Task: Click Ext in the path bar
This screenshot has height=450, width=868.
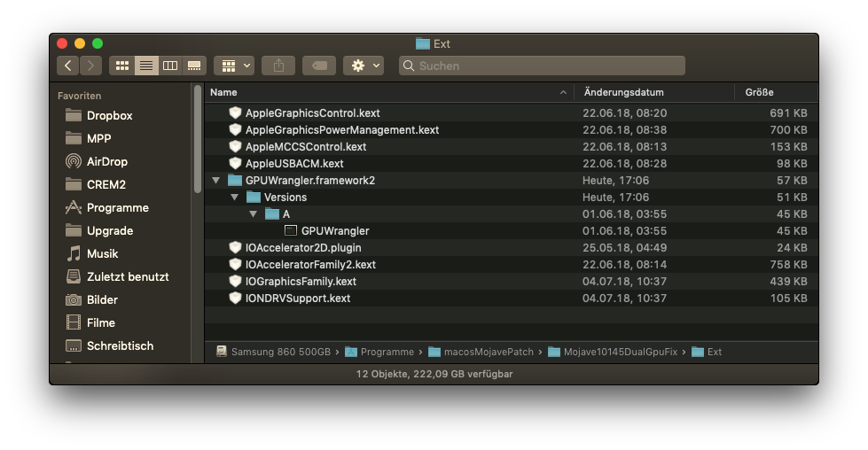Action: (707, 352)
